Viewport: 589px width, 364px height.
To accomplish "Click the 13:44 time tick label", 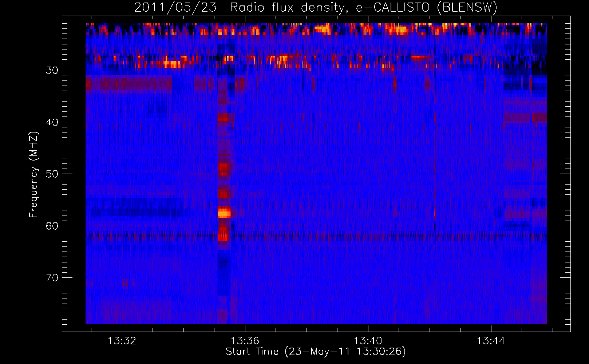I will (491, 341).
